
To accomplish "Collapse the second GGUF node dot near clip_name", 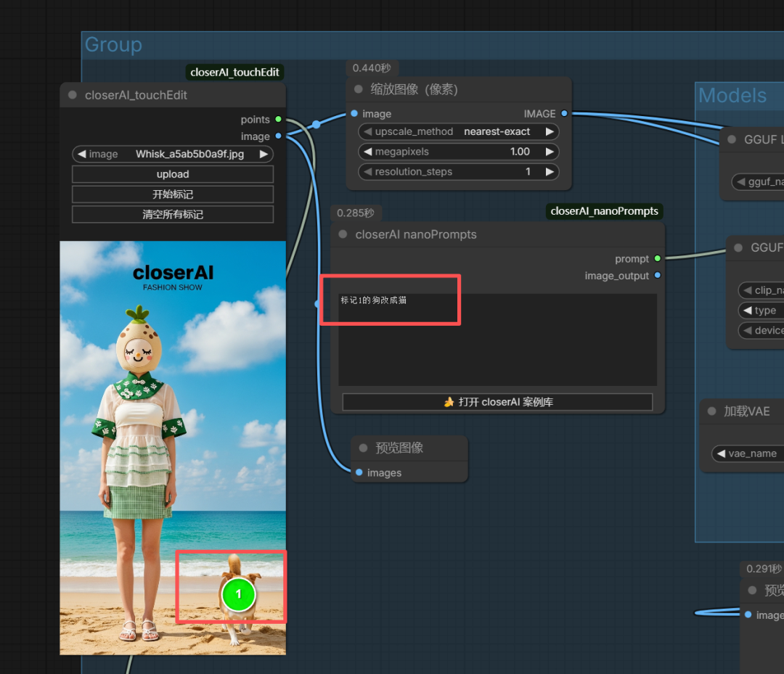I will (738, 247).
